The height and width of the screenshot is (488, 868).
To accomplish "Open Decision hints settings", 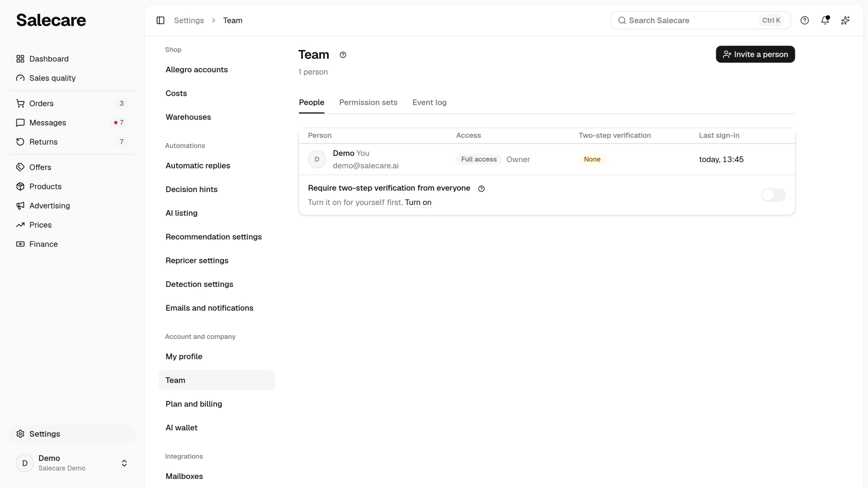I will point(217,189).
